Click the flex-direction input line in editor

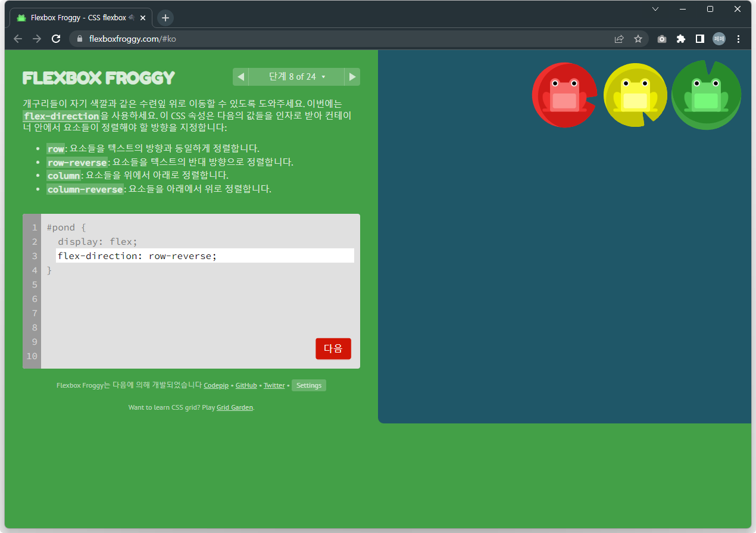click(x=205, y=255)
